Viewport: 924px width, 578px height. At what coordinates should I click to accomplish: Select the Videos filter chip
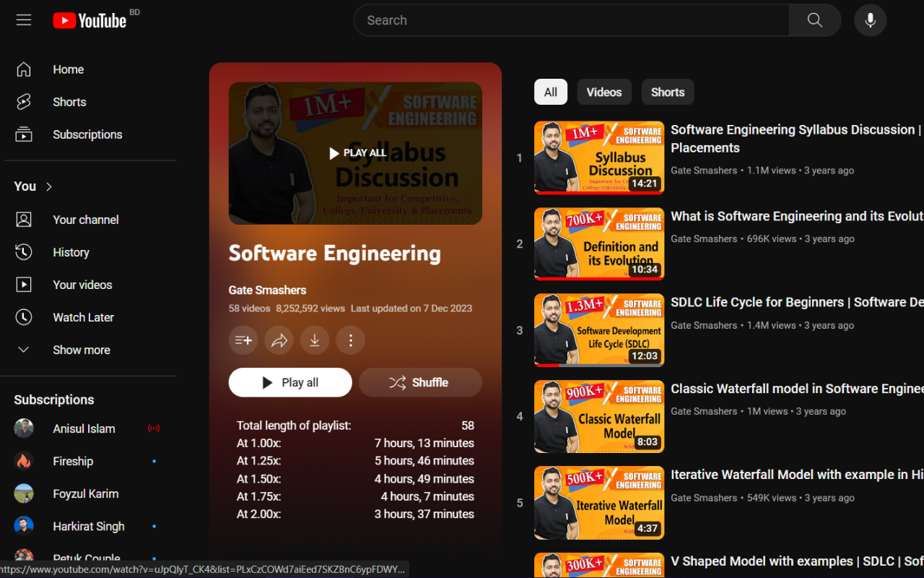pyautogui.click(x=604, y=92)
